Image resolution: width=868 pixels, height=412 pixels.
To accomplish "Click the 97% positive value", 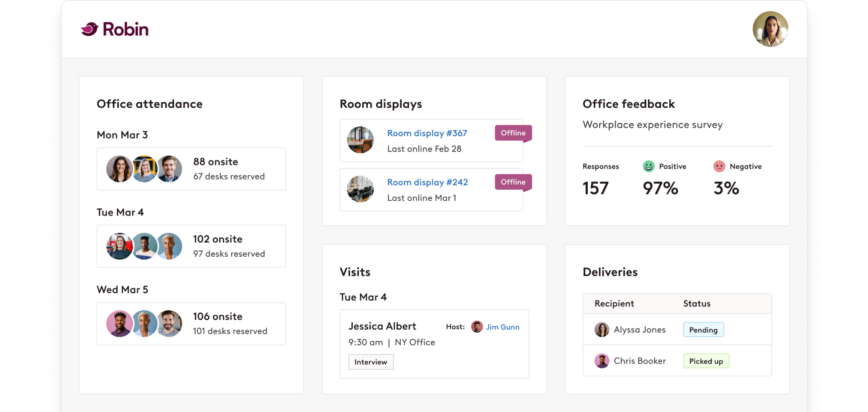I will pyautogui.click(x=660, y=188).
